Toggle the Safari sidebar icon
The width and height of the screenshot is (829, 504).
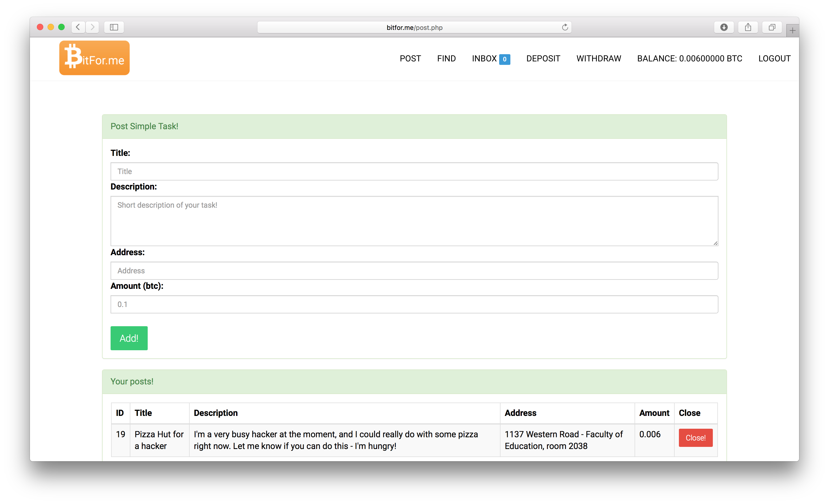114,27
